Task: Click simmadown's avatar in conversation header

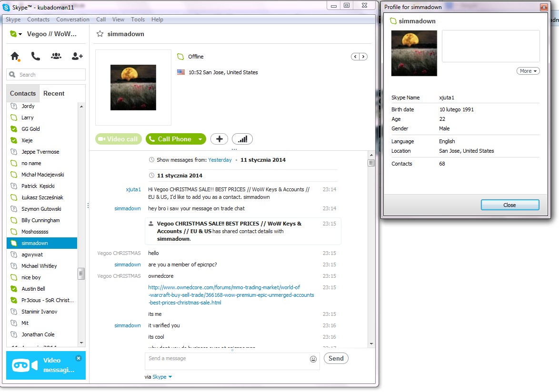Action: [x=133, y=87]
